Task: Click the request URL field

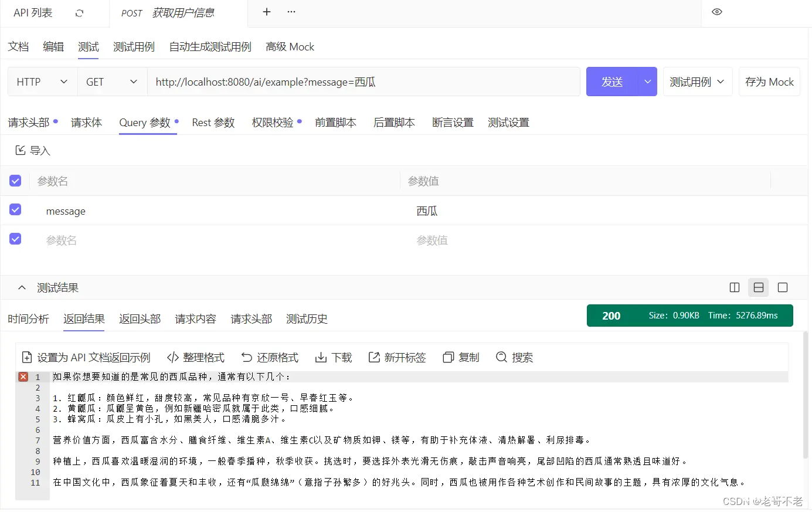Action: click(363, 82)
